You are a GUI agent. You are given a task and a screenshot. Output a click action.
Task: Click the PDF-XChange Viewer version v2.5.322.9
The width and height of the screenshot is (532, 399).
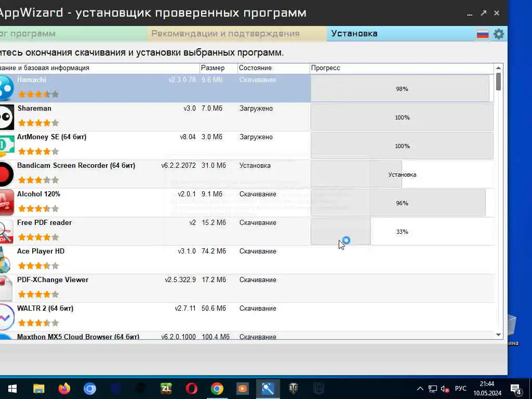click(180, 280)
